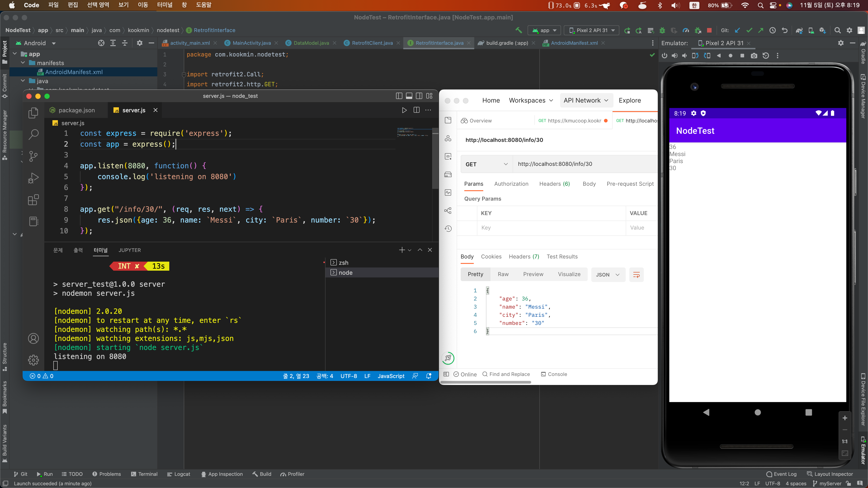Take emulator screenshot with camera icon
Screen dimensions: 868x488
pos(754,56)
